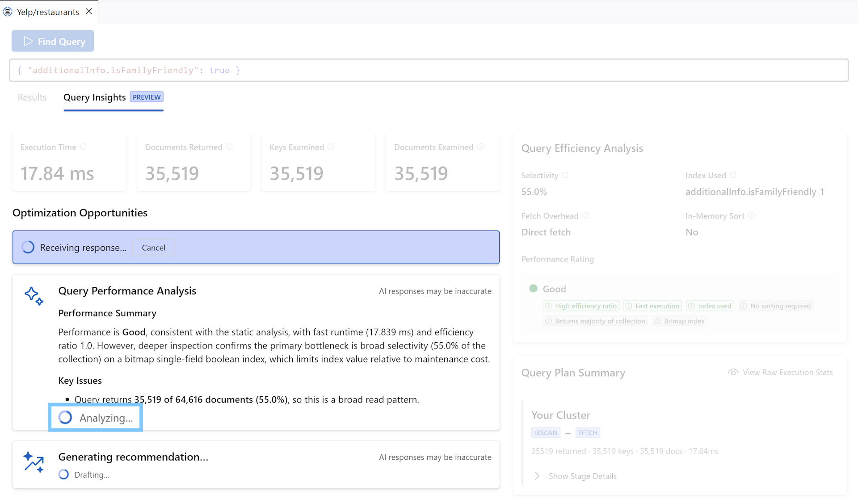858x504 pixels.
Task: Switch to the Results tab
Action: click(32, 97)
